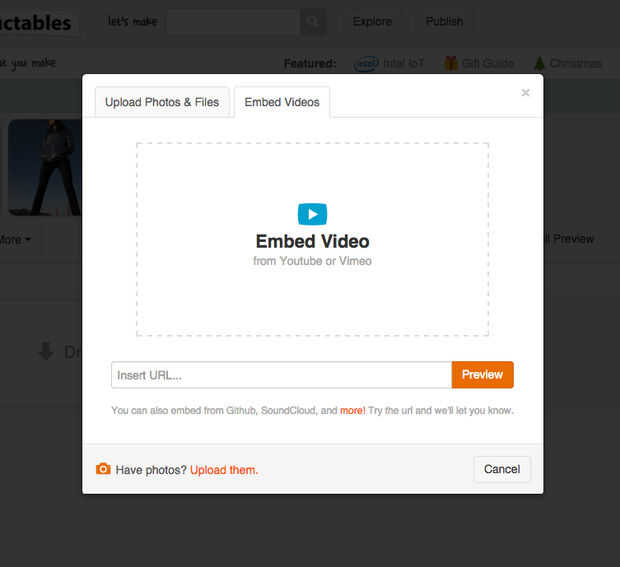This screenshot has height=567, width=620.
Task: Expand the More dropdown menu
Action: (x=14, y=239)
